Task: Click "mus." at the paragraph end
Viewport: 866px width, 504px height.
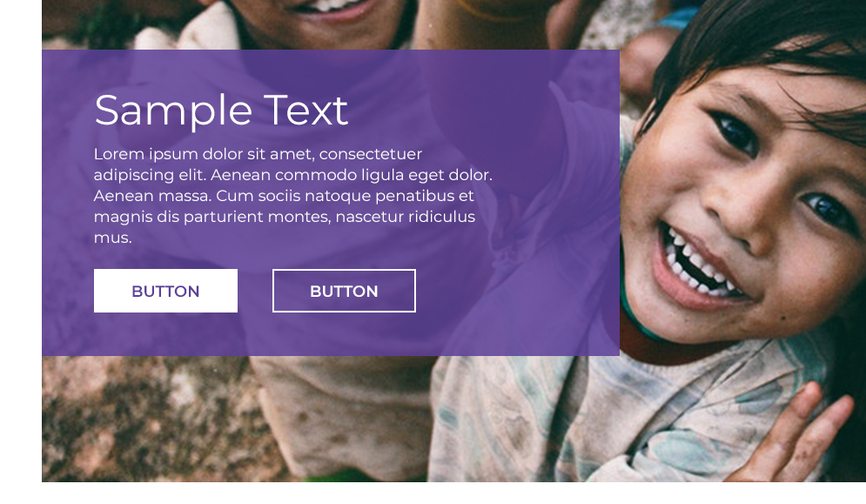Action: pos(112,239)
